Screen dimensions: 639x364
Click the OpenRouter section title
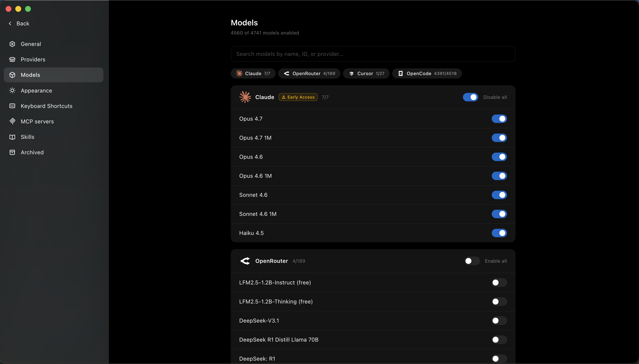(272, 261)
